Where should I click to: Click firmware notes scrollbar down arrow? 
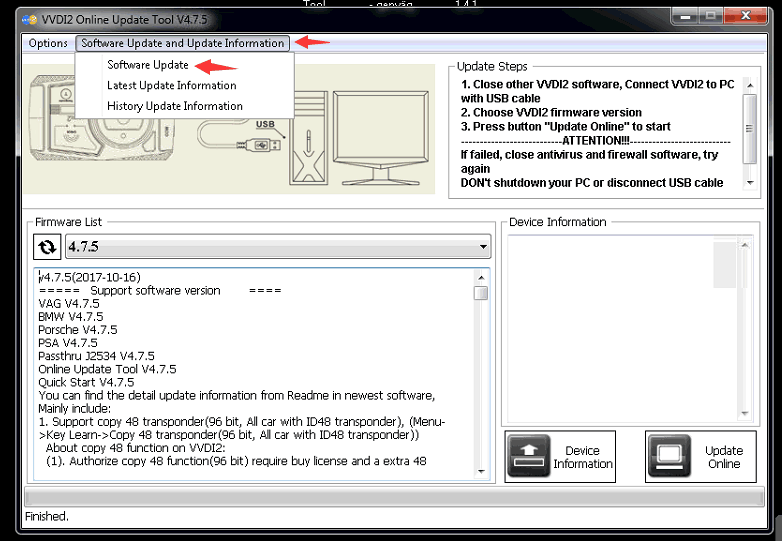(481, 472)
